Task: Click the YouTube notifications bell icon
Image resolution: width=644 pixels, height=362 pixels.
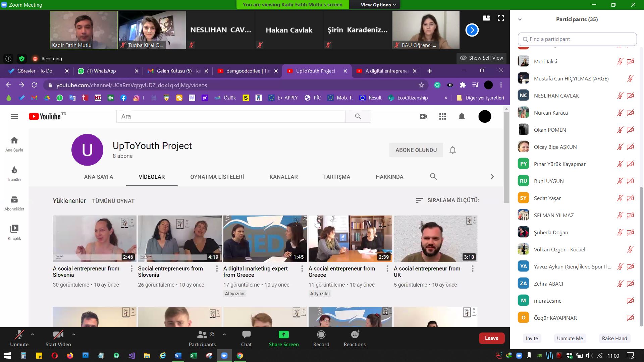Action: tap(462, 116)
